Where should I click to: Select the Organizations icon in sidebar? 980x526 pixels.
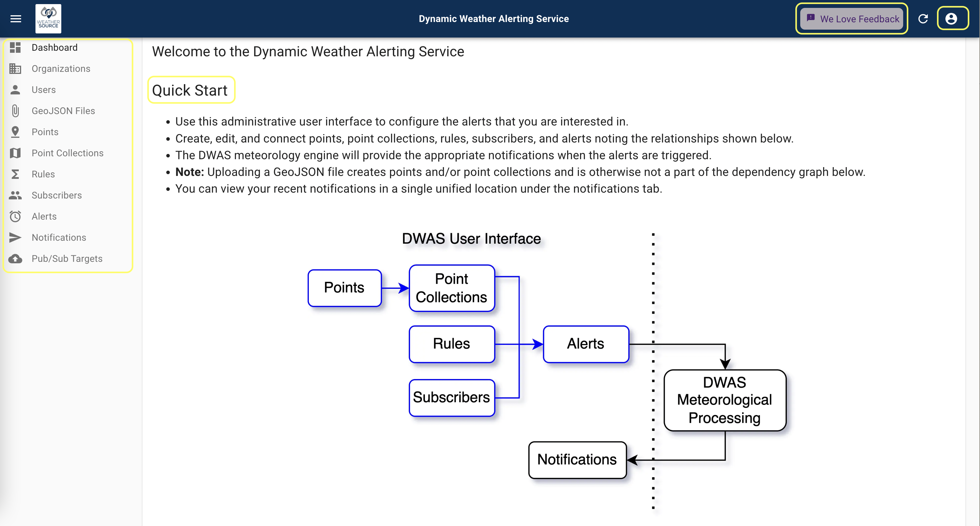click(x=16, y=68)
